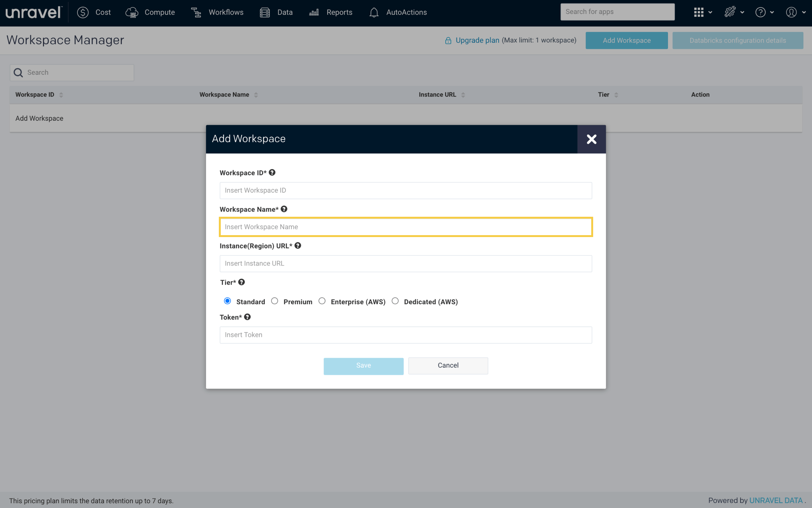Open the AutoActions menu
The image size is (812, 508).
(x=407, y=12)
